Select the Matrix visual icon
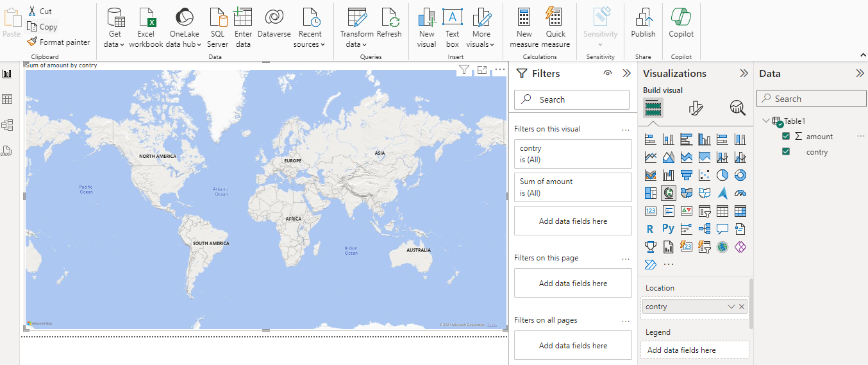 (740, 211)
